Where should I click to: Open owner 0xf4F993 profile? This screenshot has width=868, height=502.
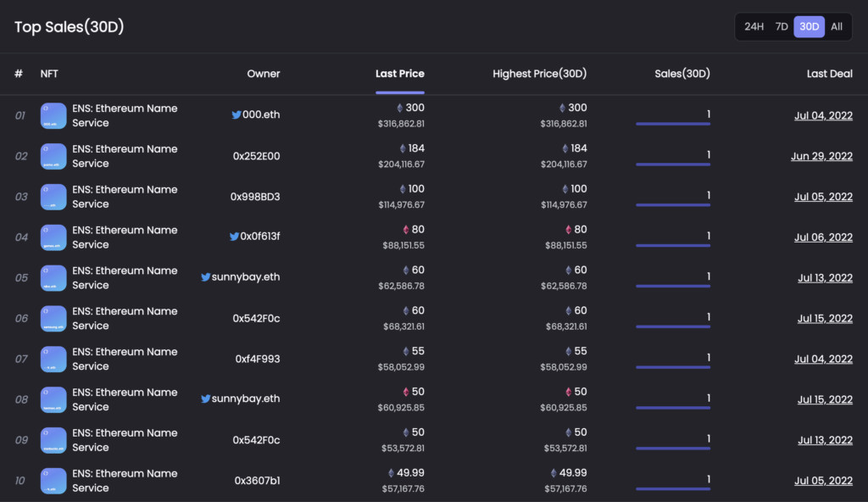point(258,359)
